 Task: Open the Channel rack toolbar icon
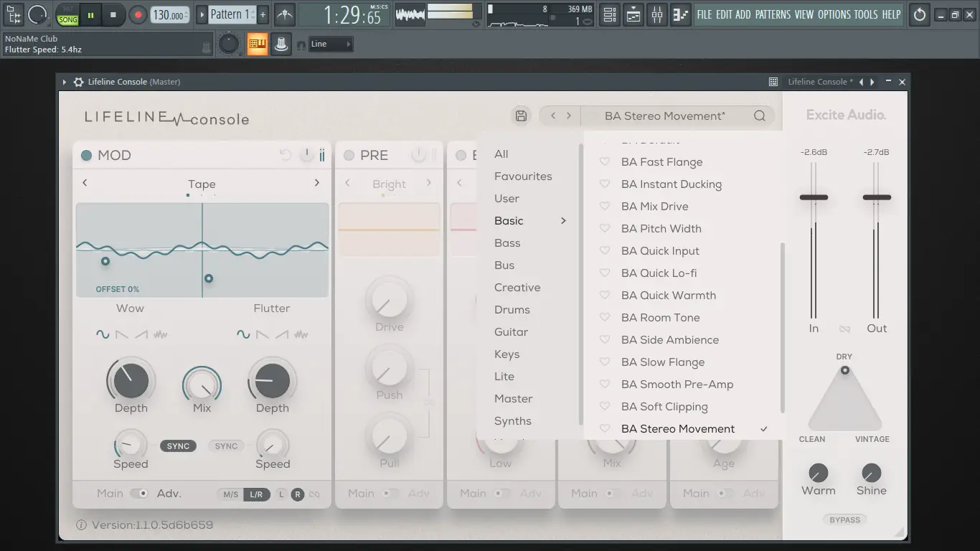pos(609,14)
